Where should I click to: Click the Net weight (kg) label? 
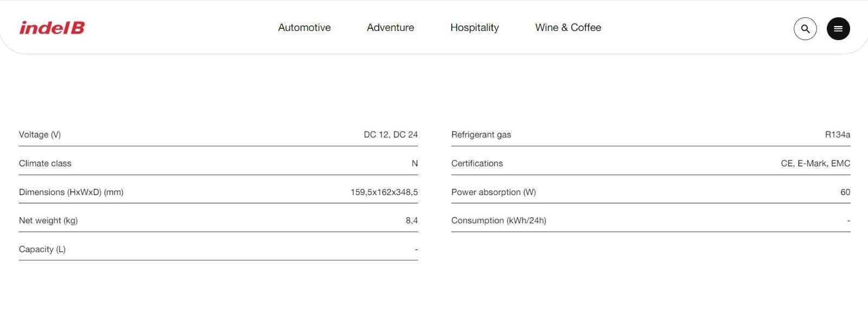tap(48, 221)
